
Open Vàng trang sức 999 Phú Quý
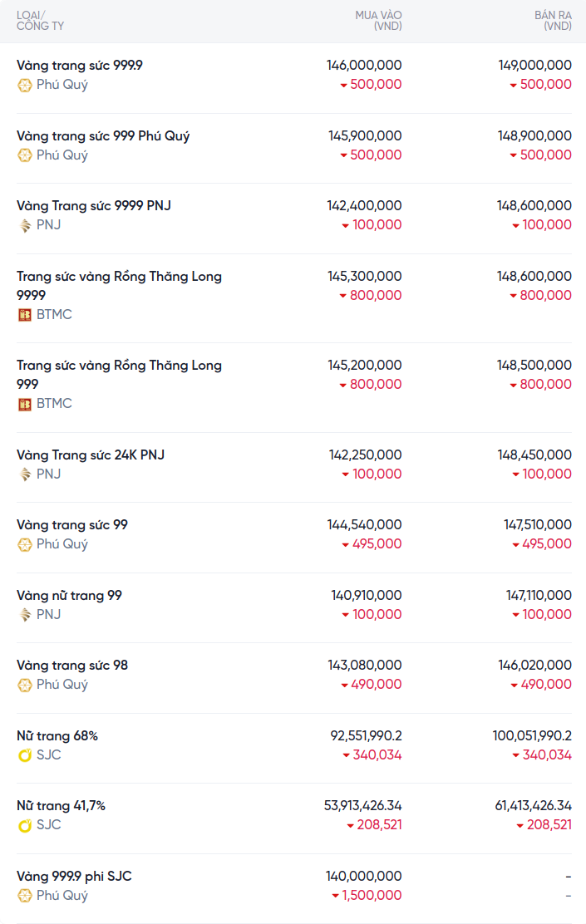tap(103, 135)
